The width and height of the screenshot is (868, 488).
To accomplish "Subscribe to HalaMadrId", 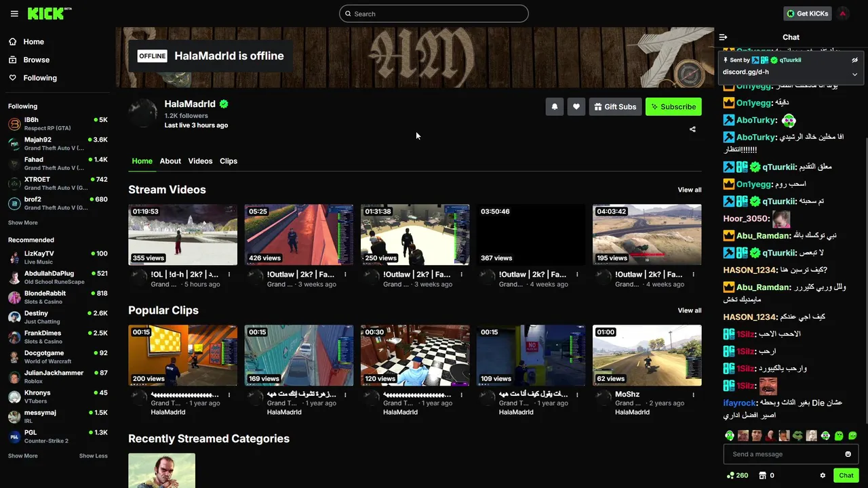I will 673,106.
